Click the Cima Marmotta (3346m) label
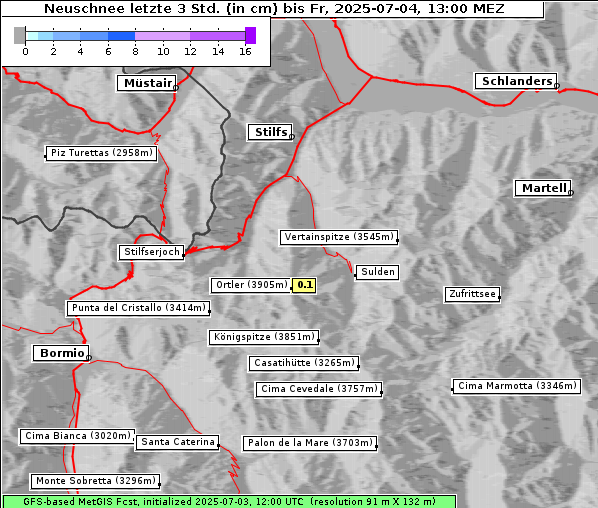 (516, 386)
